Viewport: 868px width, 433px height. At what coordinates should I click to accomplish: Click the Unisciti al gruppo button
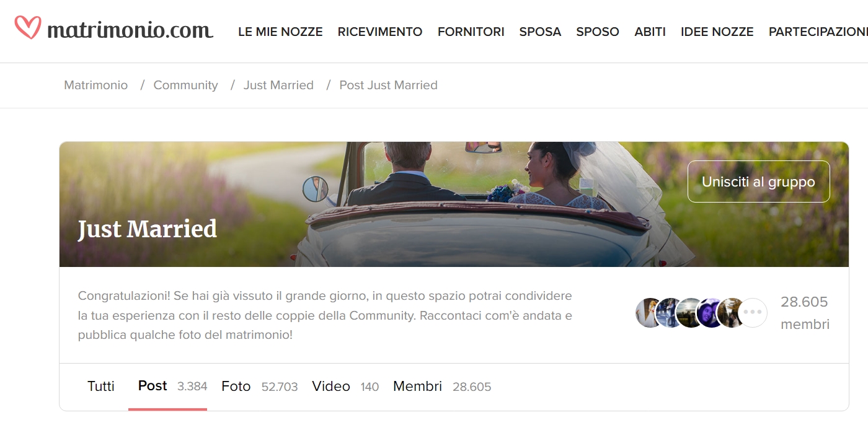(x=758, y=182)
